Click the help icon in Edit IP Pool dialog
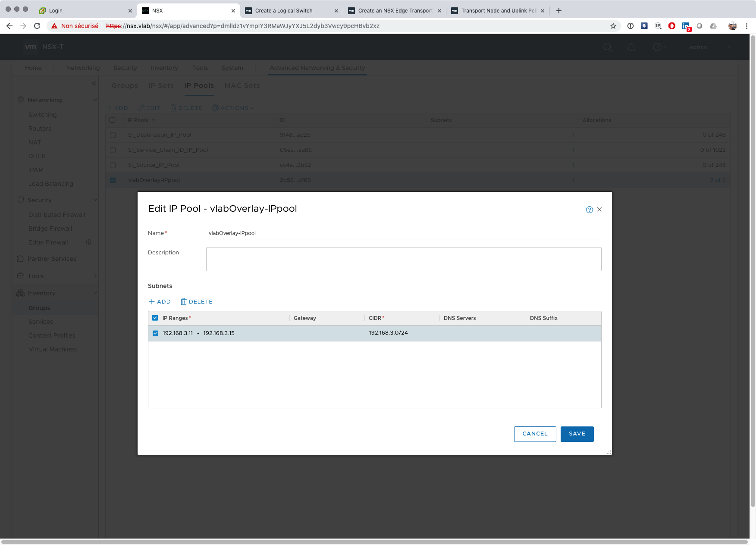 [x=589, y=210]
